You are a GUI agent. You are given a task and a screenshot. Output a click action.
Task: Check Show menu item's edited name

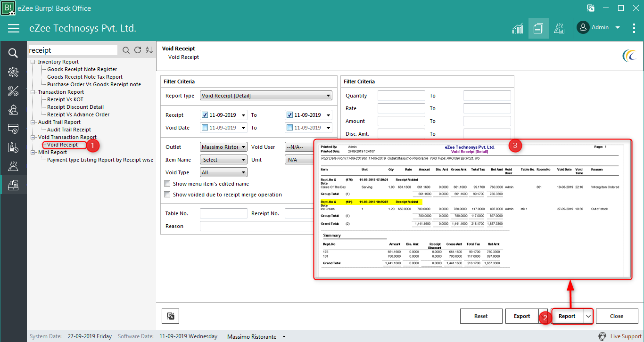tap(167, 184)
